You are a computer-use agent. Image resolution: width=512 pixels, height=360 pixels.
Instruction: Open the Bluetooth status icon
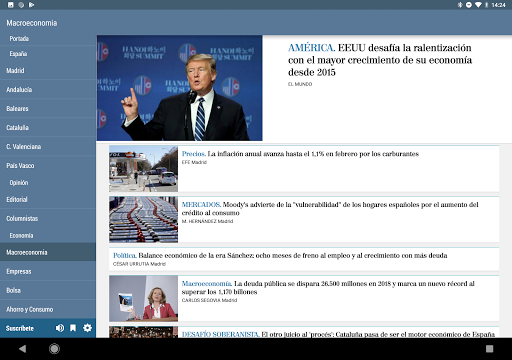(460, 5)
